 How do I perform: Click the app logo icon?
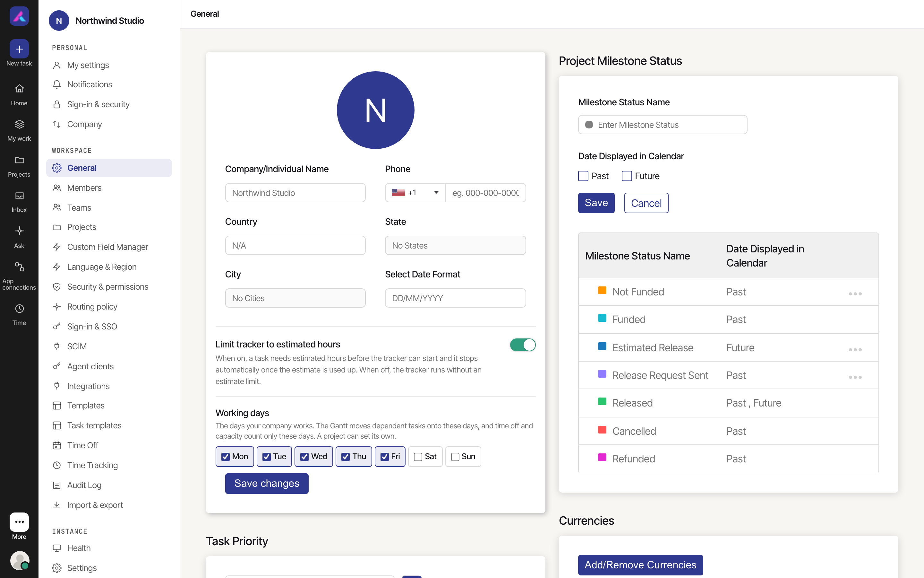tap(19, 16)
